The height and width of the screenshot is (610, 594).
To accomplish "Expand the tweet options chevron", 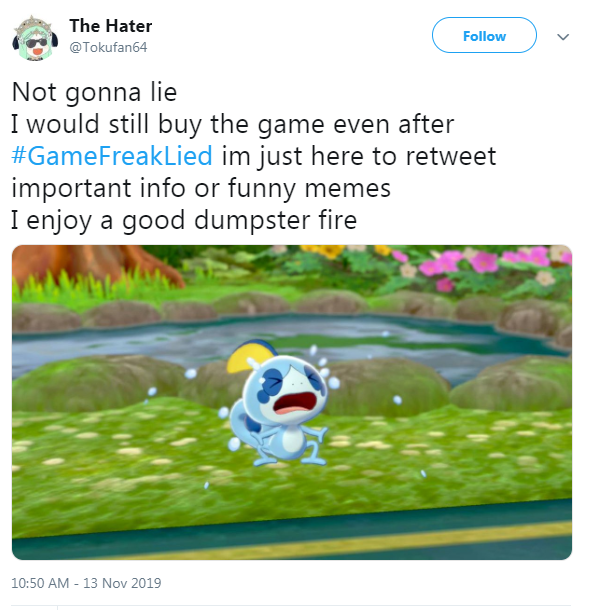I will tap(563, 37).
